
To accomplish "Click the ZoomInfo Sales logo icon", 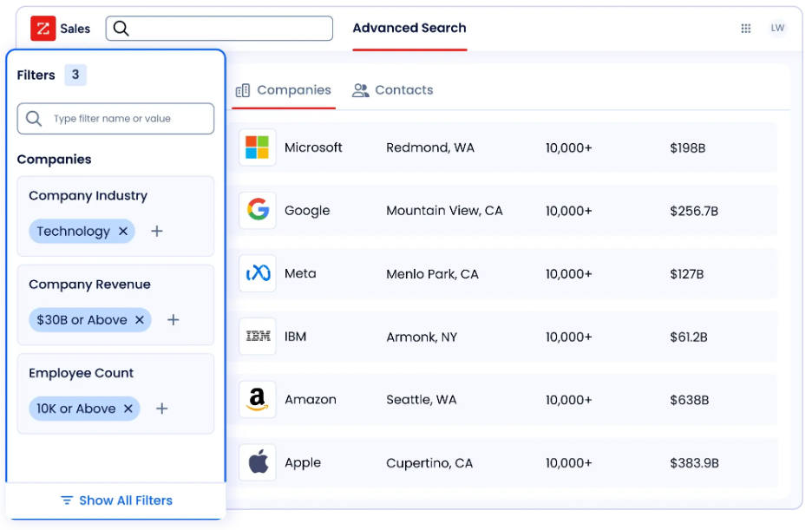I will click(43, 28).
